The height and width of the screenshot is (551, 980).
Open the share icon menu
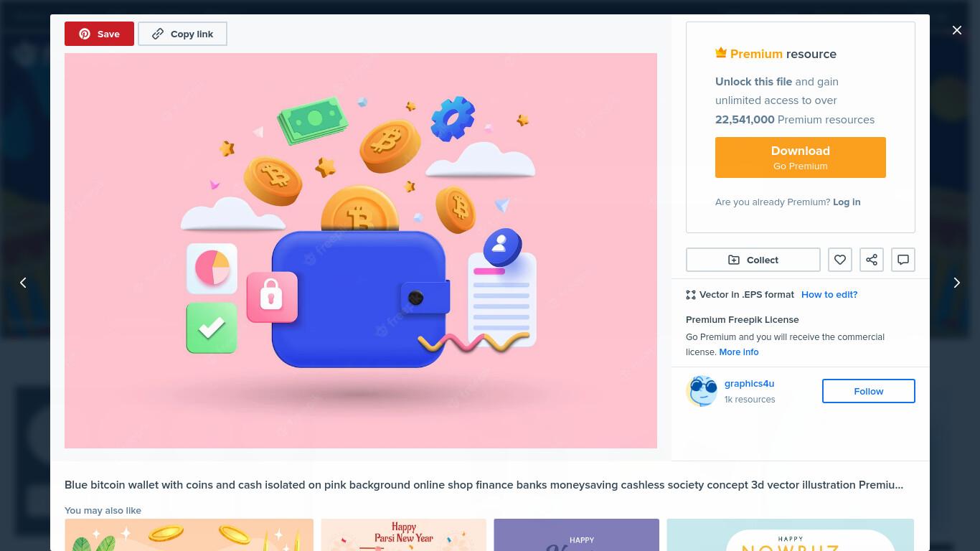871,260
